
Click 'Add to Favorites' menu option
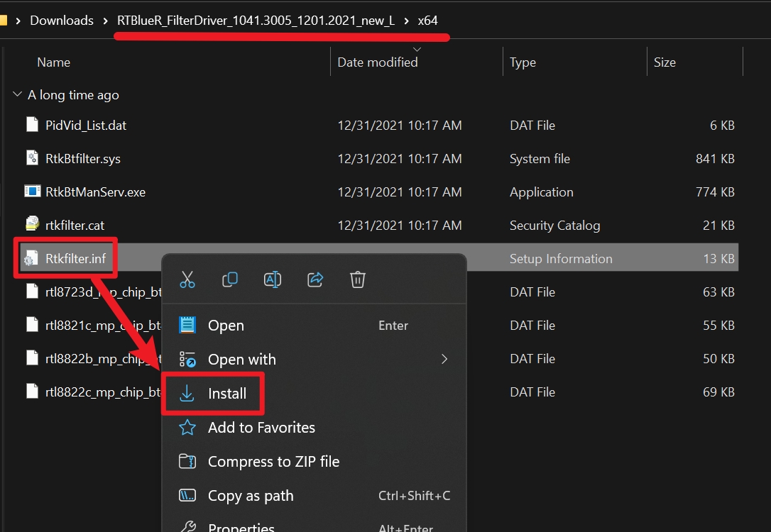coord(261,427)
